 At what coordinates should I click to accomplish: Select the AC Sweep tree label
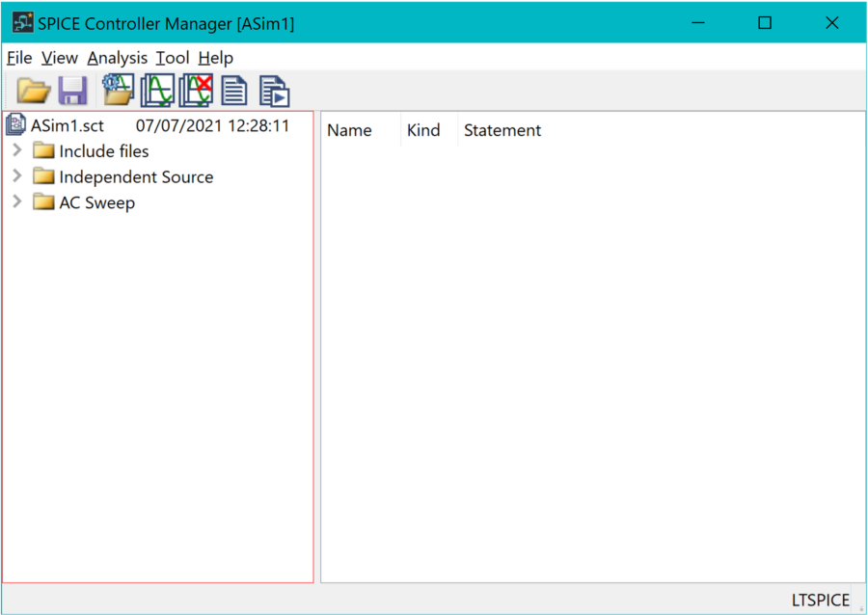coord(96,203)
